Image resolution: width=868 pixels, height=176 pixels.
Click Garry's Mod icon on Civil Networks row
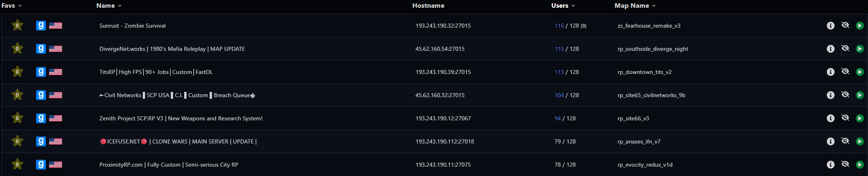(41, 95)
